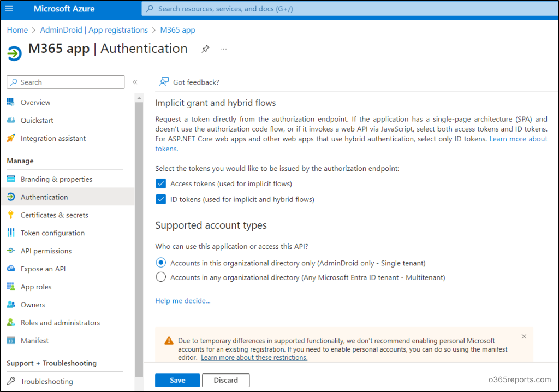Click the Expose an API cloud icon
Screen dimensions: 559x392
coord(11,269)
